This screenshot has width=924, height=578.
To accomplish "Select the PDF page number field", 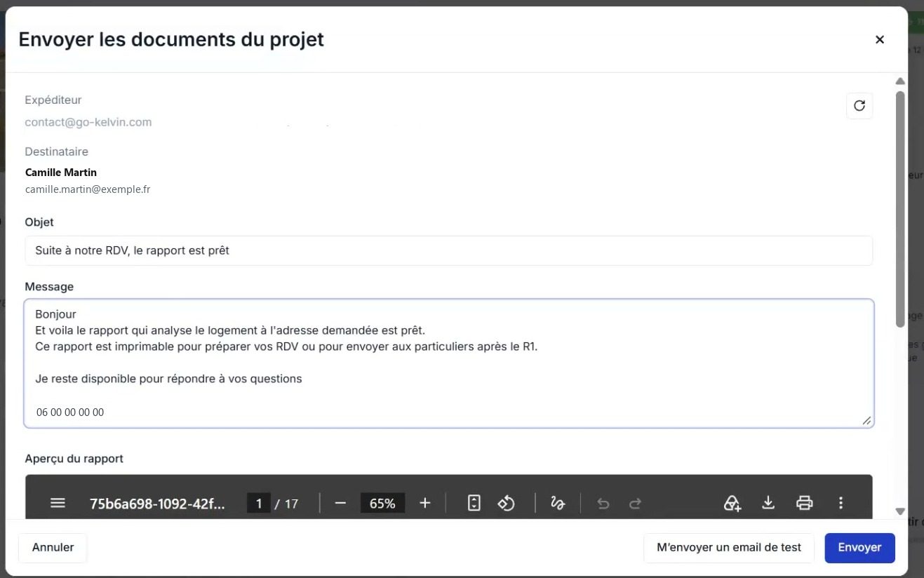I will 259,503.
